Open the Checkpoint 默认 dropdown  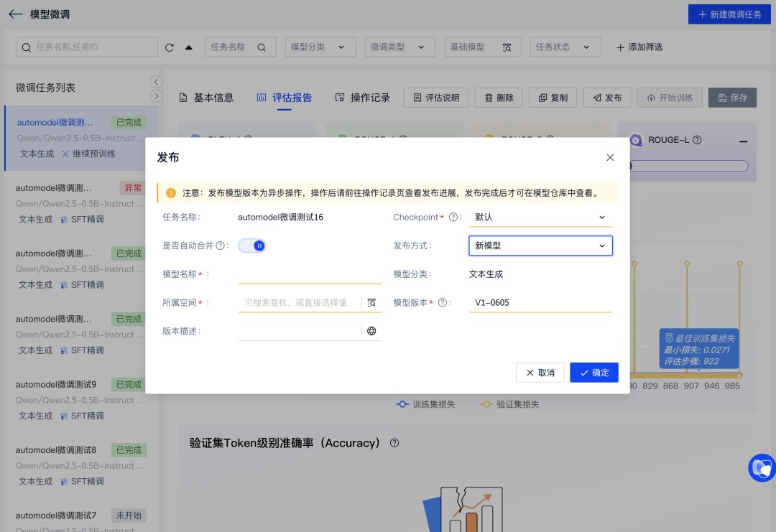pos(540,217)
